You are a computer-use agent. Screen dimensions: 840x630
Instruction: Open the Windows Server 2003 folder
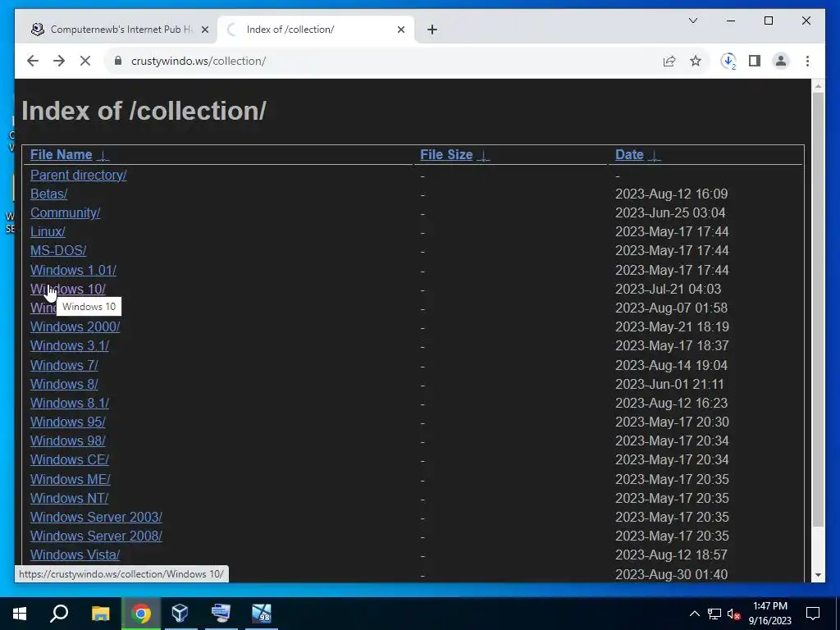(x=96, y=517)
